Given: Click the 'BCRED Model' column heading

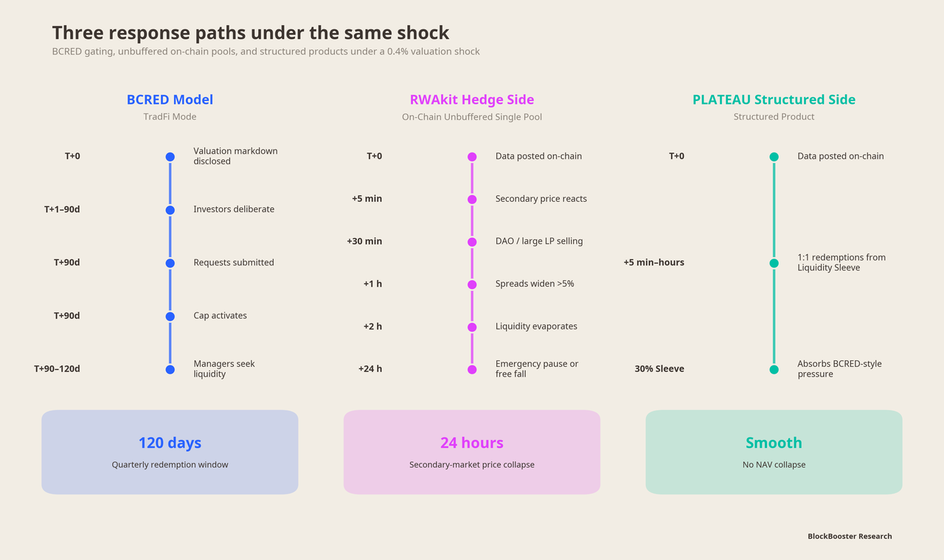Looking at the screenshot, I should [x=170, y=99].
